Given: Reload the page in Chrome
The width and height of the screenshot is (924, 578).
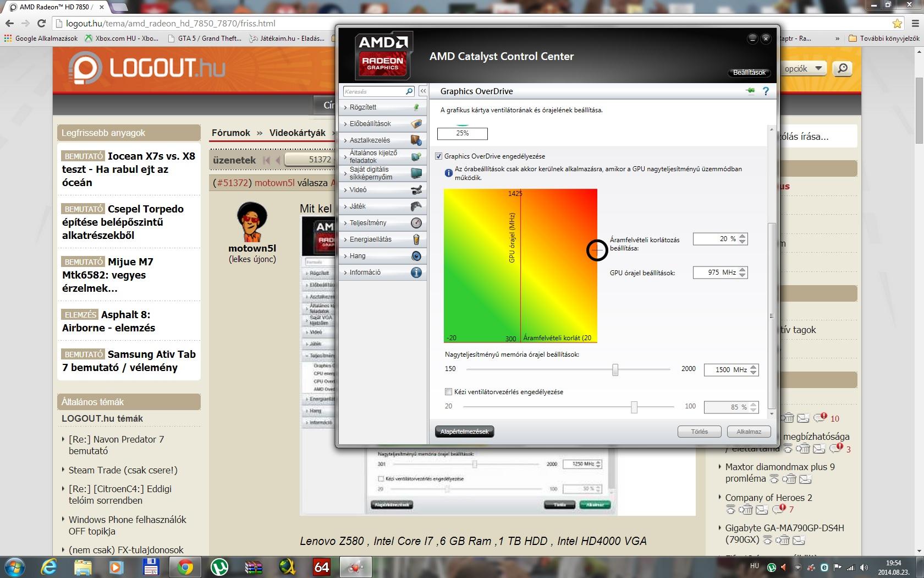Looking at the screenshot, I should (41, 23).
